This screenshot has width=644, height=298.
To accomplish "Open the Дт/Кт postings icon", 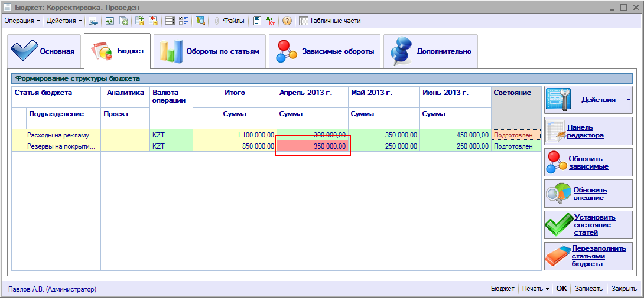I will (x=271, y=21).
